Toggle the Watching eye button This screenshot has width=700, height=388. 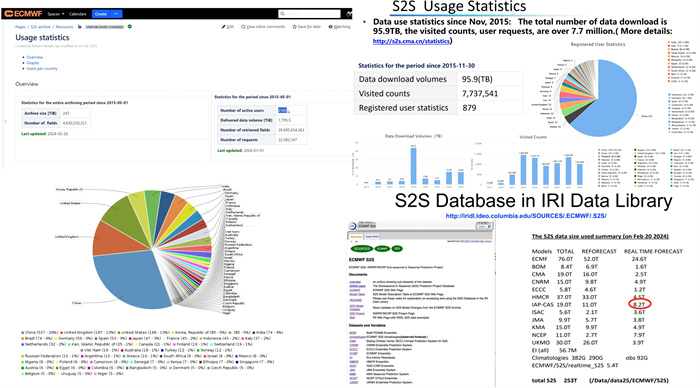(x=339, y=27)
